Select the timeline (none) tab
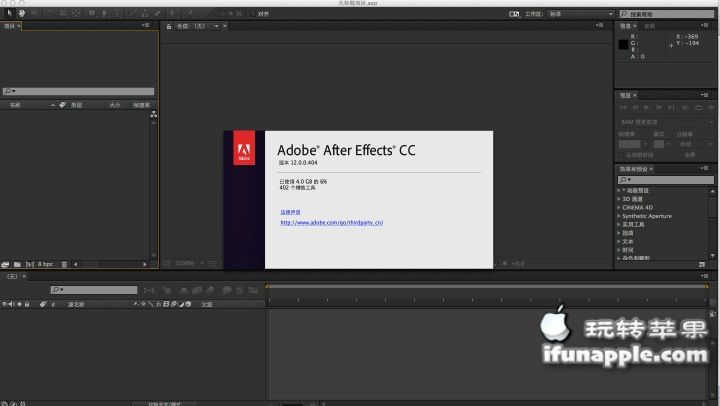The height and width of the screenshot is (406, 720). [12, 276]
